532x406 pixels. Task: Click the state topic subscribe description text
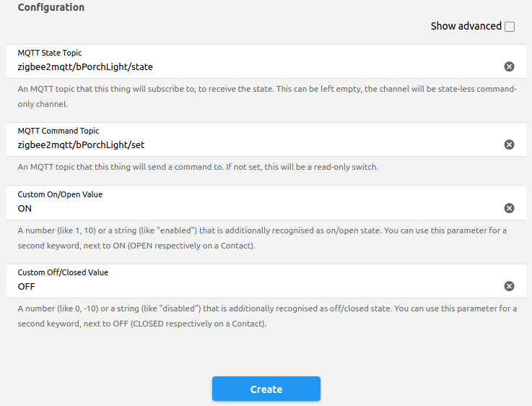(x=267, y=96)
